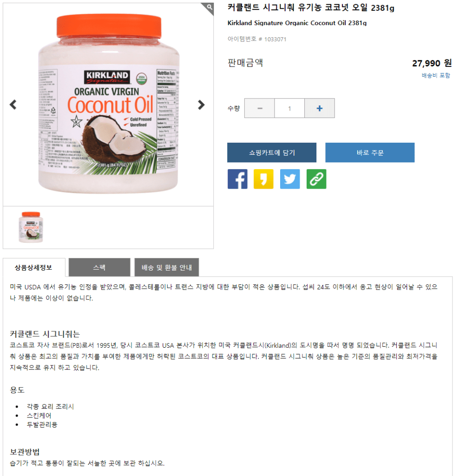Decrease quantity with minus button
This screenshot has width=459, height=476.
point(260,108)
